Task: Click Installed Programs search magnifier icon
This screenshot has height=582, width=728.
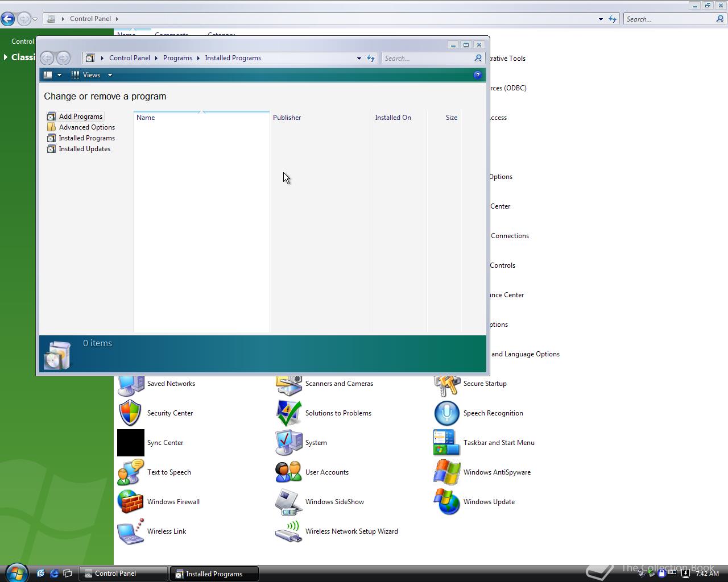Action: [x=478, y=58]
